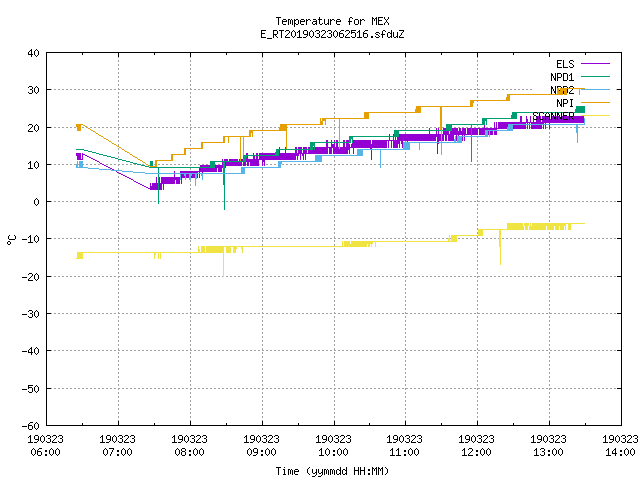The image size is (640, 480).
Task: Select the filename E_RT20190323062516.sfduZ subtitle
Action: pos(332,34)
